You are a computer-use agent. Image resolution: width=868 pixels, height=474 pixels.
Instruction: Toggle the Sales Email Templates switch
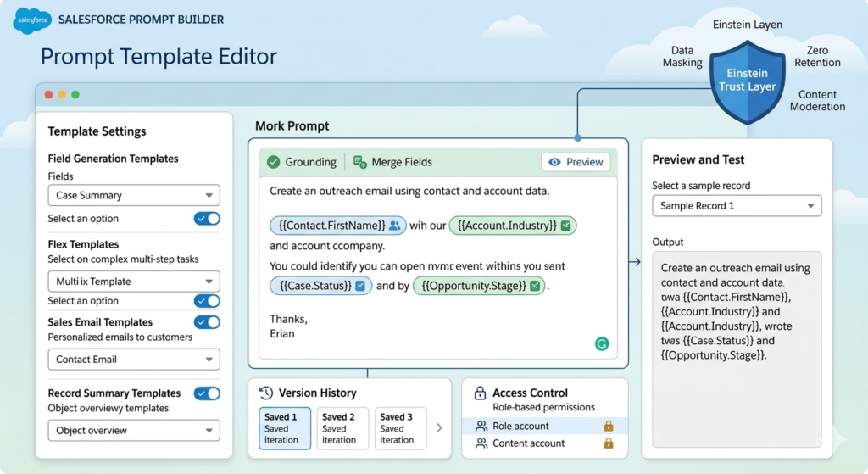[207, 321]
